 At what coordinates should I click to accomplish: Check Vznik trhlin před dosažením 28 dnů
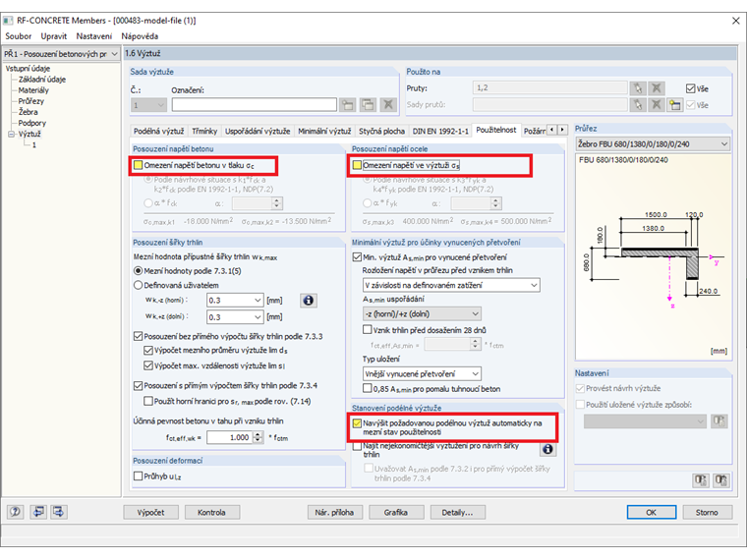[x=368, y=329]
